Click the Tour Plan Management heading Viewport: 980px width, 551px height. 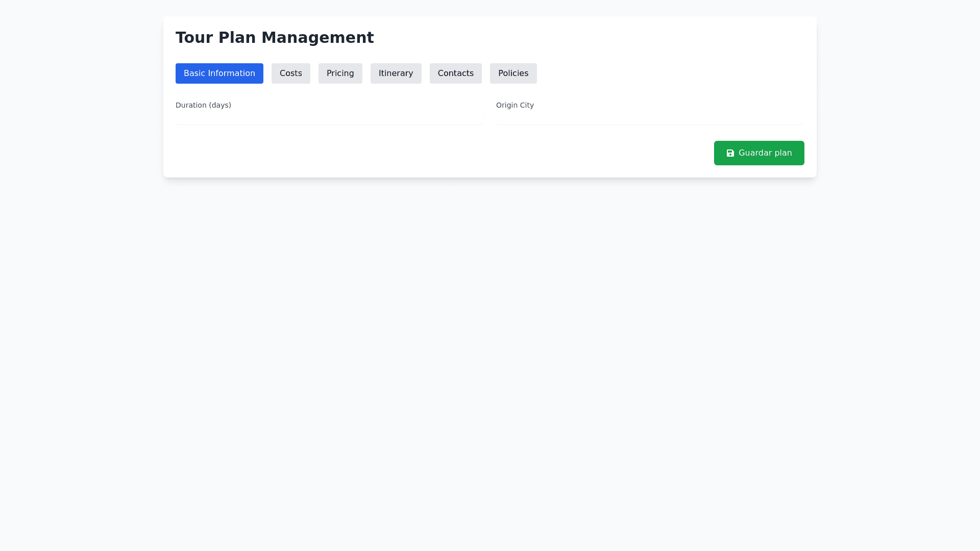[x=275, y=38]
